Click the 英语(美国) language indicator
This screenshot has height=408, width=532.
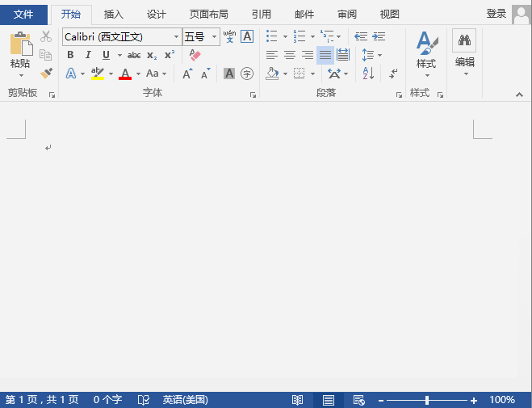click(x=185, y=400)
